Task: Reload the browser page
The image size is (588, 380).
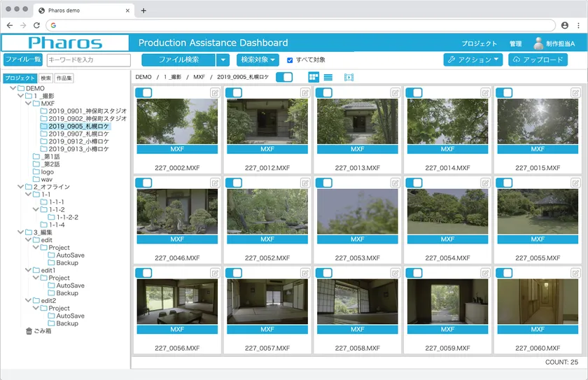Action: coord(36,25)
